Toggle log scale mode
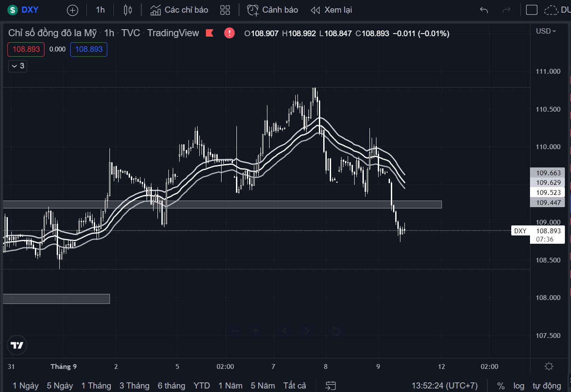The width and height of the screenshot is (571, 392). click(x=519, y=385)
